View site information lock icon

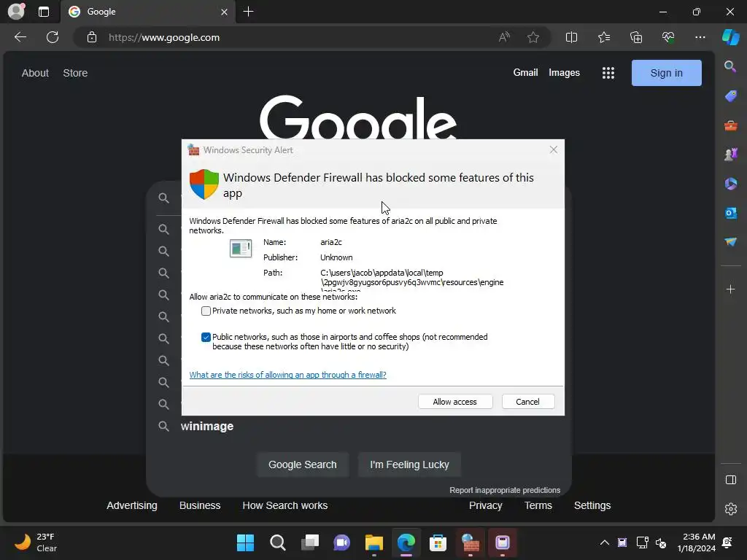92,38
